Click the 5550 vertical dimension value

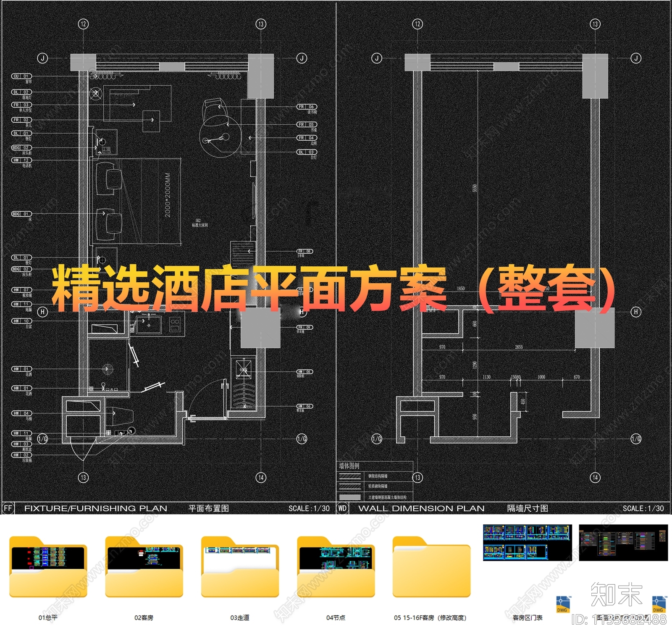(475, 188)
